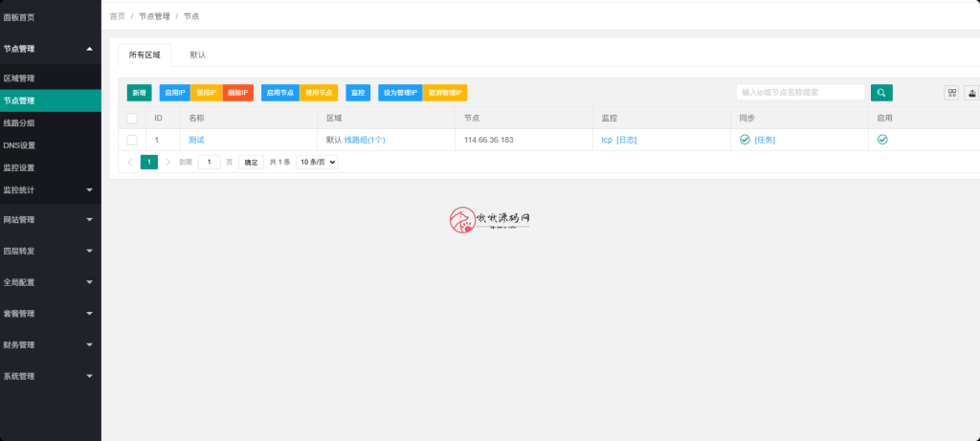Switch to the 默认 tab
This screenshot has width=980, height=441.
coord(198,55)
